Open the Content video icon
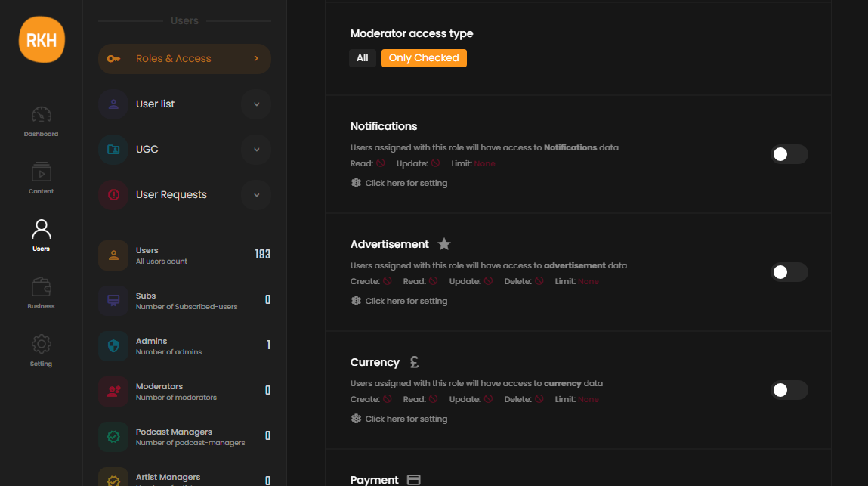 coord(41,172)
